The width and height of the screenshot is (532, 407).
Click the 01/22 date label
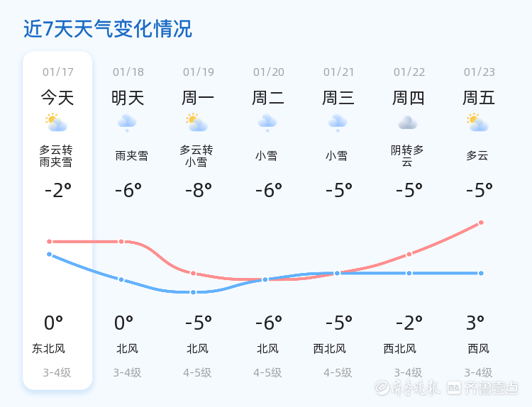point(409,72)
